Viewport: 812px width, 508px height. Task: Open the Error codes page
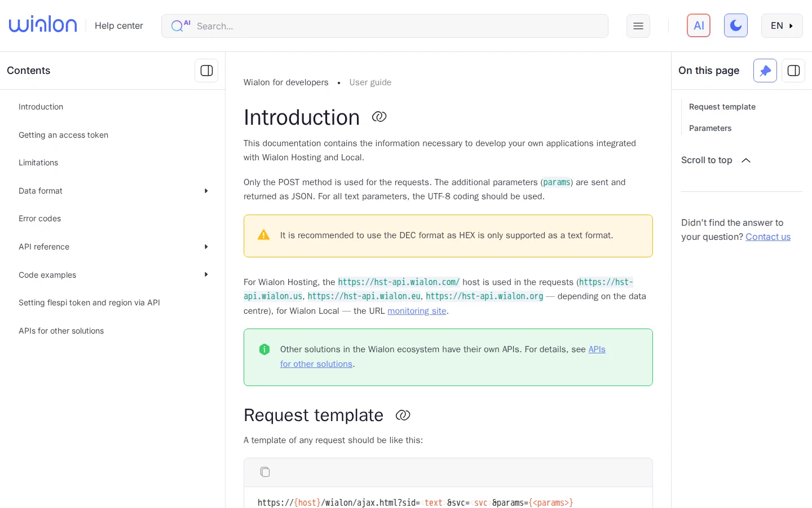pos(39,218)
